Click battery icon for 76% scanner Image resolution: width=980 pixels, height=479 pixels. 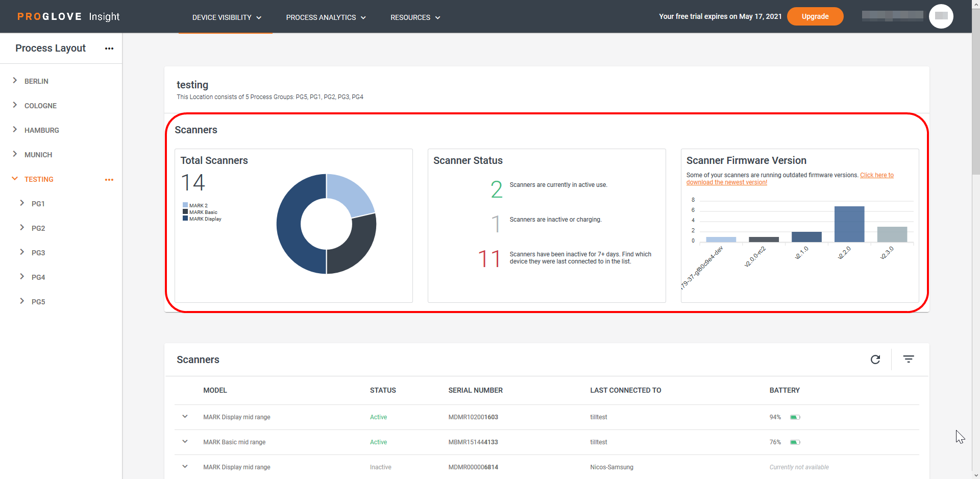(795, 442)
